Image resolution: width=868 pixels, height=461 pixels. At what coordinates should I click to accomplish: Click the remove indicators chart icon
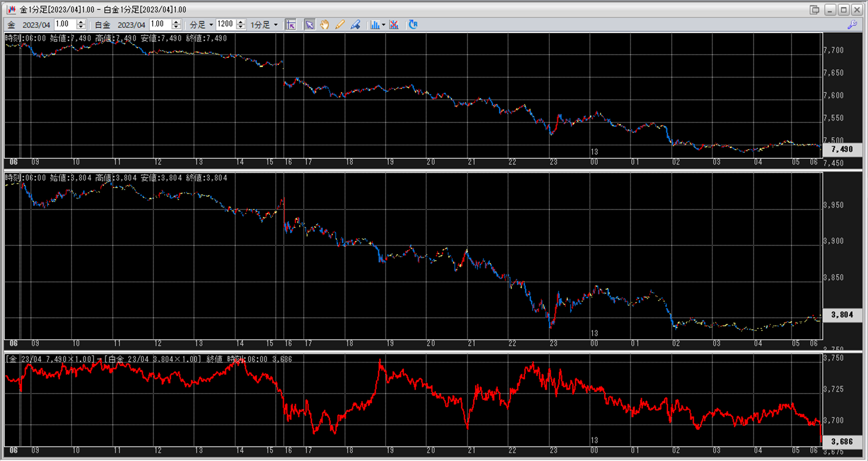[394, 25]
